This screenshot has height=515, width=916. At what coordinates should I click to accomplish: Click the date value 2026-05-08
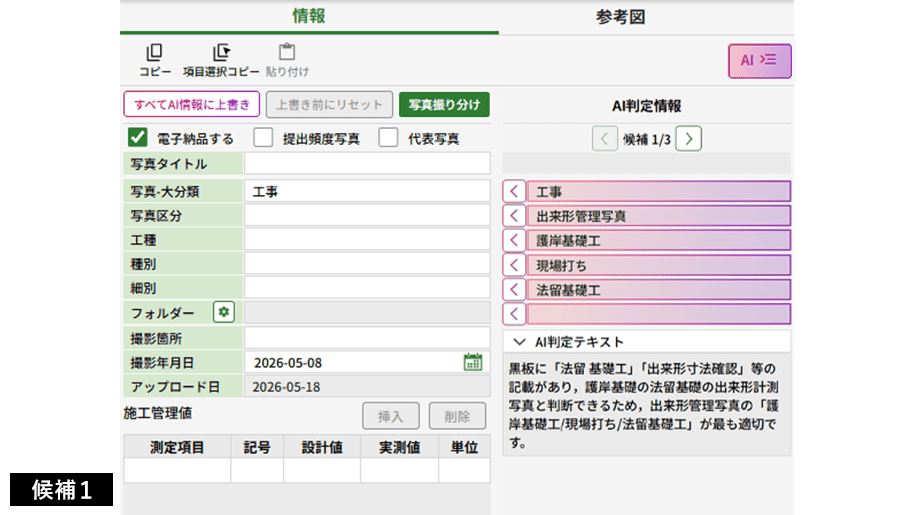(287, 363)
